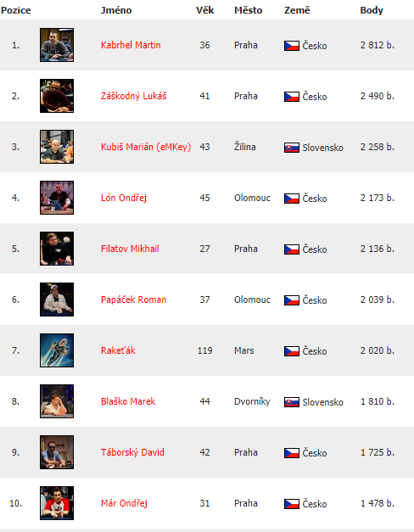Click the Czech flag in Raketák's row
The image size is (414, 532).
pyautogui.click(x=292, y=351)
